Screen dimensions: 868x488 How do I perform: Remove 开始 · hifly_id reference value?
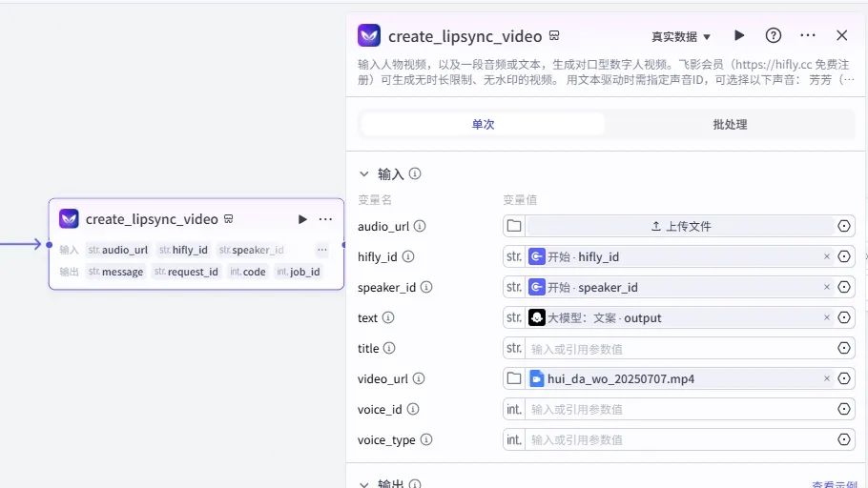(x=826, y=256)
